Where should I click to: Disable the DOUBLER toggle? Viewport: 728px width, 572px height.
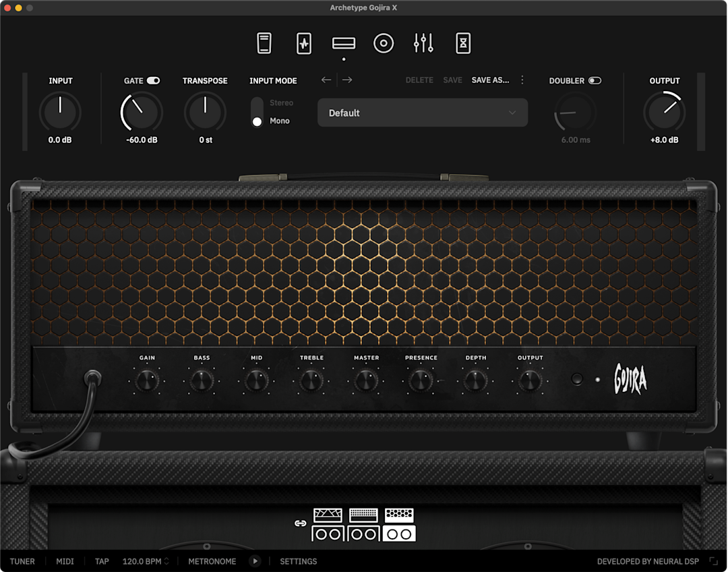(595, 80)
